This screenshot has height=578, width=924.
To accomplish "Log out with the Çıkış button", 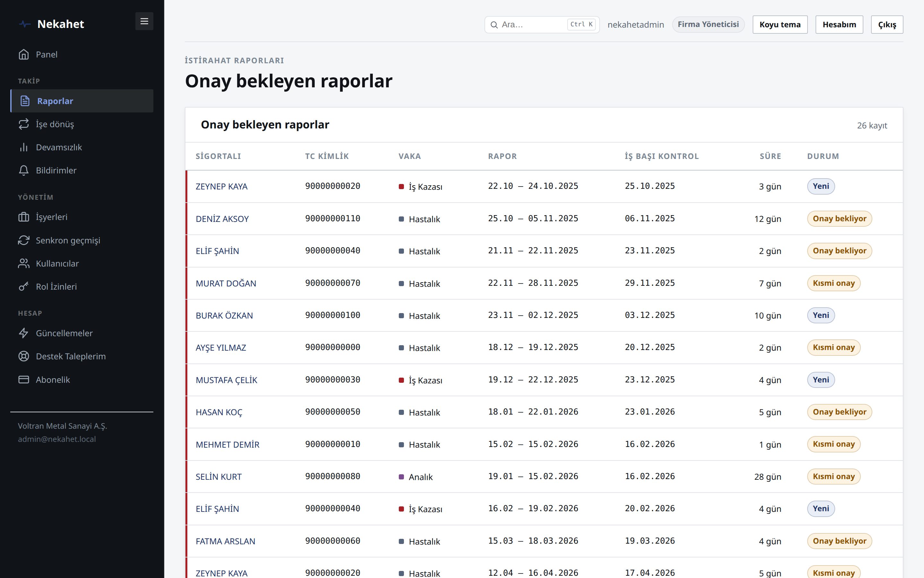I will pos(886,24).
